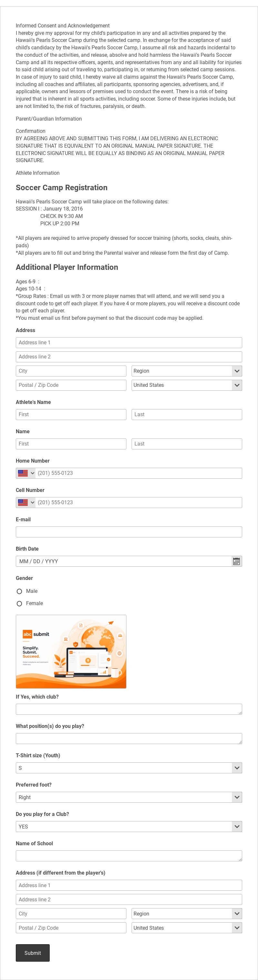
Task: Open the T-Shirt size (Youth) dropdown
Action: coord(129,768)
